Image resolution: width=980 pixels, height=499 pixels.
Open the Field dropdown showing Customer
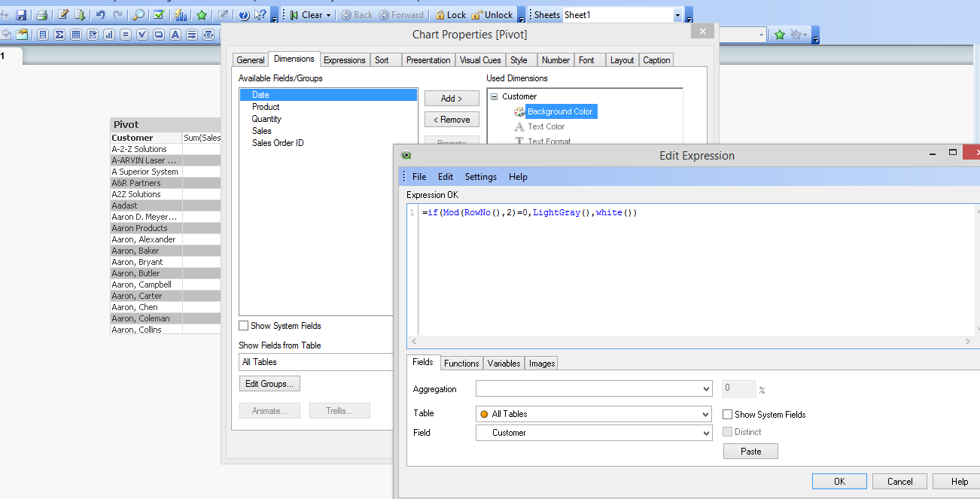594,433
